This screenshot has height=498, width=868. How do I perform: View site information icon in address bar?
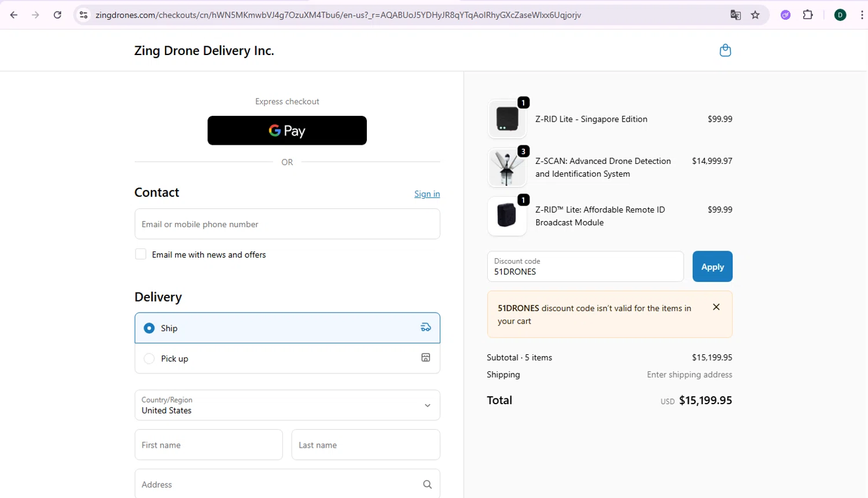tap(83, 15)
